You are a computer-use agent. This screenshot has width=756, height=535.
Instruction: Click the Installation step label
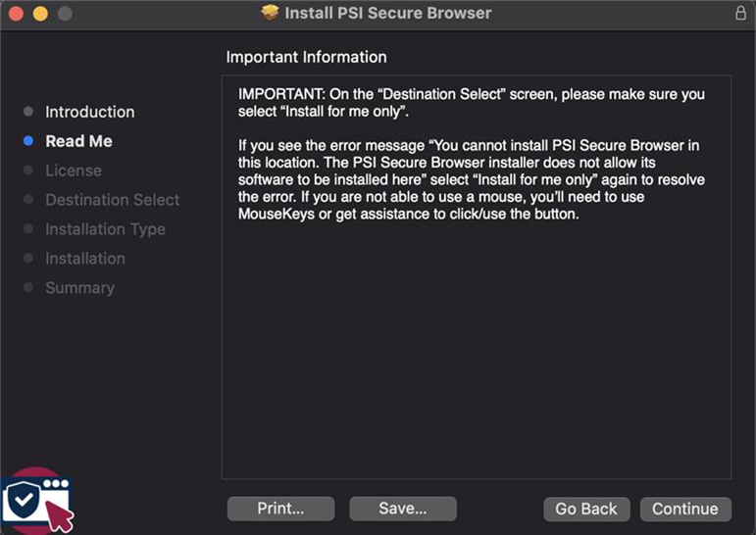pyautogui.click(x=85, y=259)
